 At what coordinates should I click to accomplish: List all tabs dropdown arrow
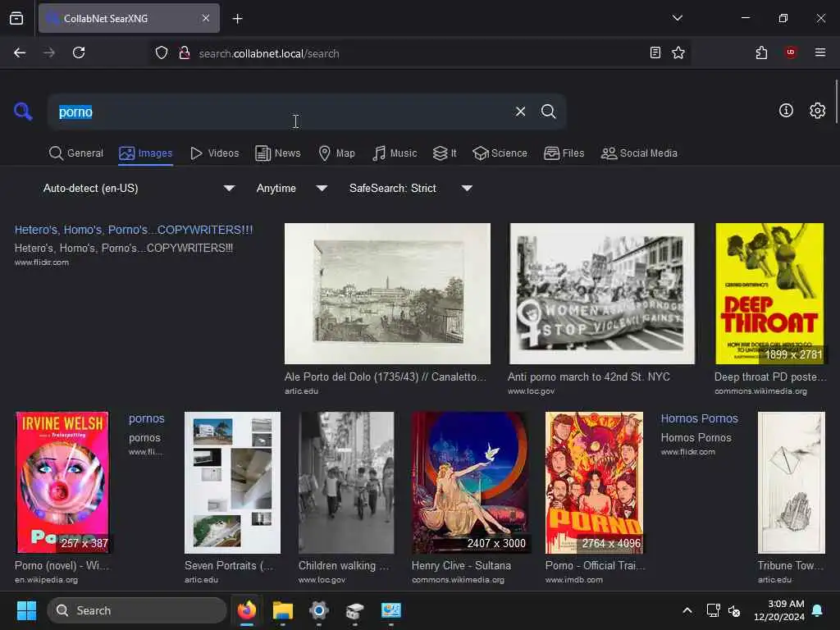point(677,18)
